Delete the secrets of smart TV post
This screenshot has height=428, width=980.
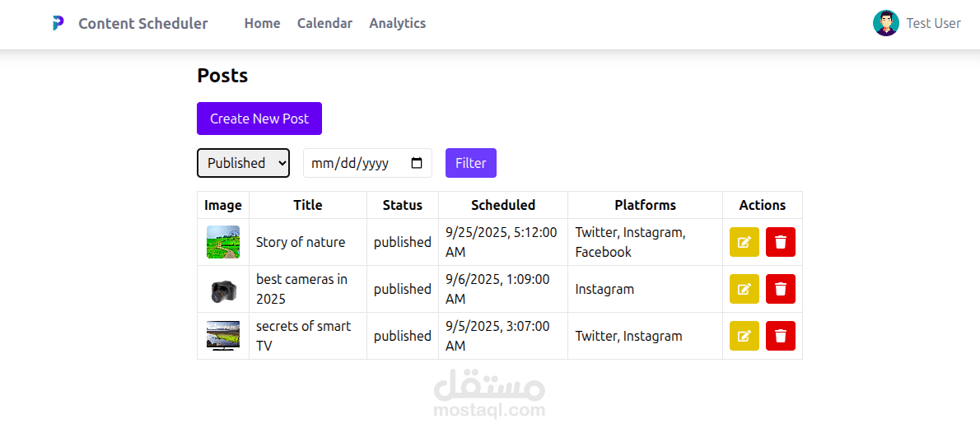click(x=780, y=336)
